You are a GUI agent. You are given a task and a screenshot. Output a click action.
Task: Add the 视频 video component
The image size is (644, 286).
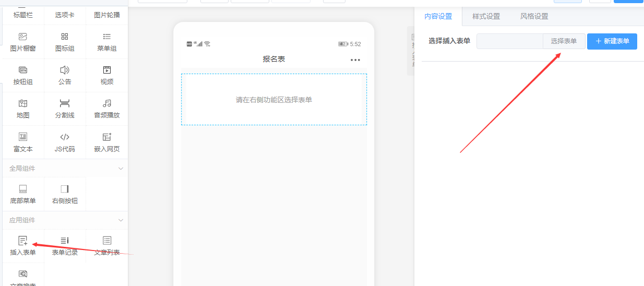coord(107,75)
